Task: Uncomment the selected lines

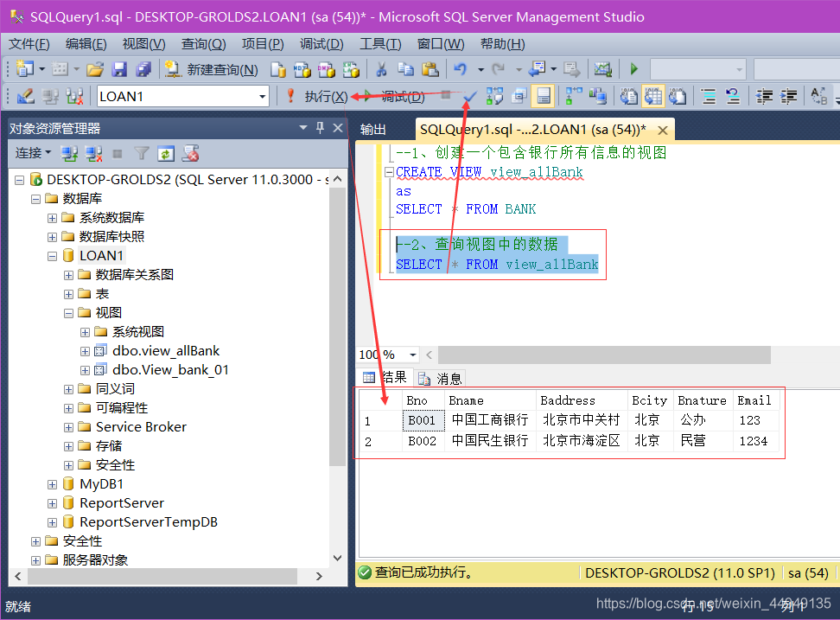Action: 732,97
